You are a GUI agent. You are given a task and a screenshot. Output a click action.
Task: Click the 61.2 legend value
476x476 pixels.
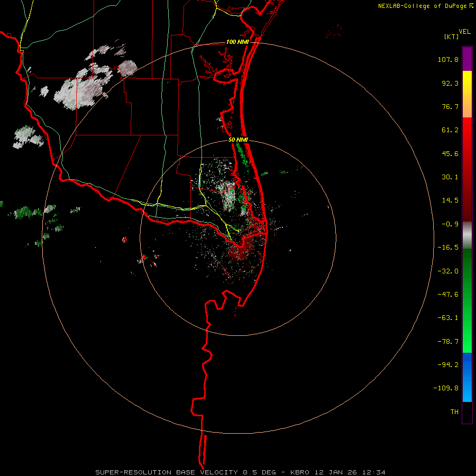[x=450, y=130]
